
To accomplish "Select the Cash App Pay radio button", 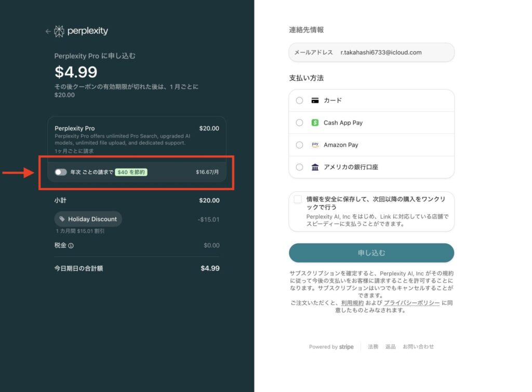I will point(299,123).
